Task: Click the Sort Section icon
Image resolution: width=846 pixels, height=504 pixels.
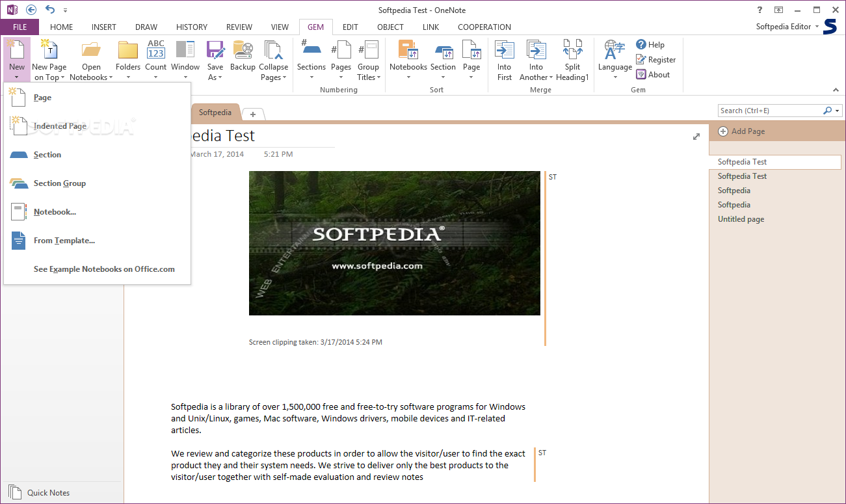Action: [x=443, y=50]
